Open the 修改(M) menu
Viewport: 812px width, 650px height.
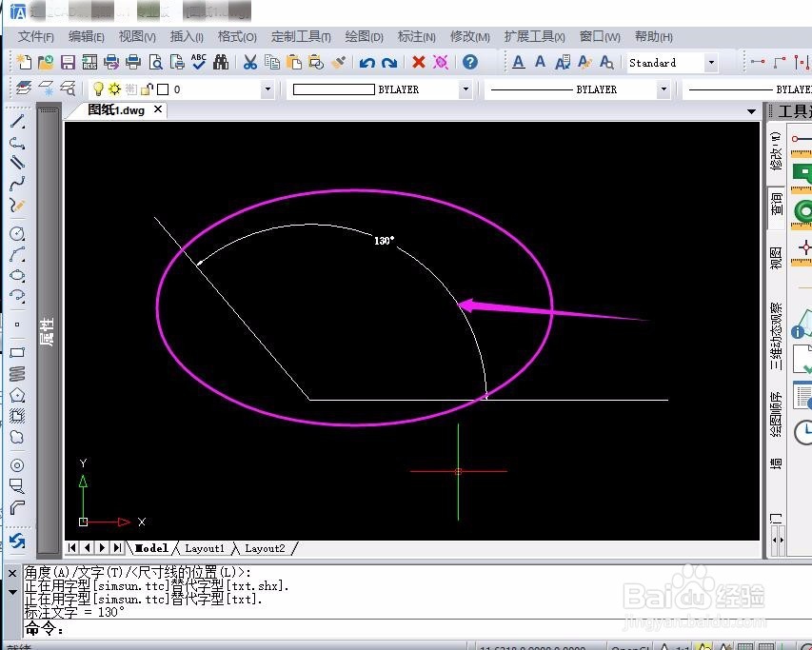click(x=469, y=37)
